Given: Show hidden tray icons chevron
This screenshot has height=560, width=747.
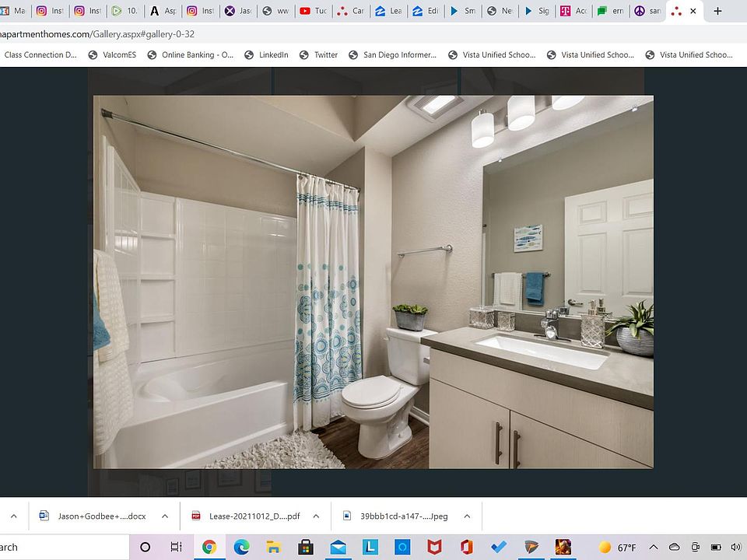Looking at the screenshot, I should point(654,547).
